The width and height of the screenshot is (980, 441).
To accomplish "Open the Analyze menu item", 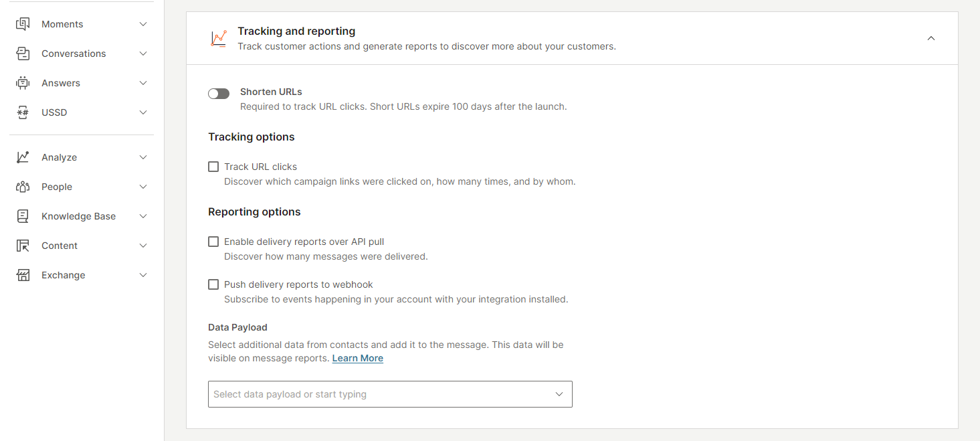I will pyautogui.click(x=60, y=157).
